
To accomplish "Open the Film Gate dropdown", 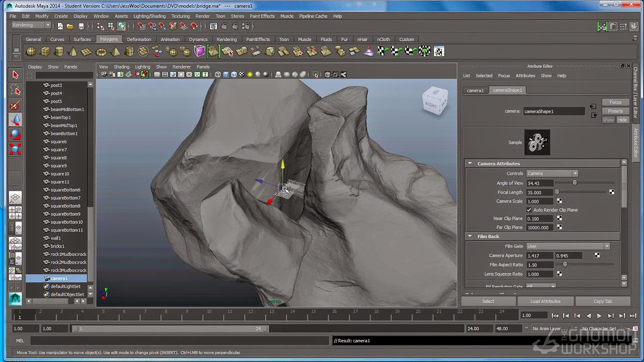I will [x=568, y=246].
